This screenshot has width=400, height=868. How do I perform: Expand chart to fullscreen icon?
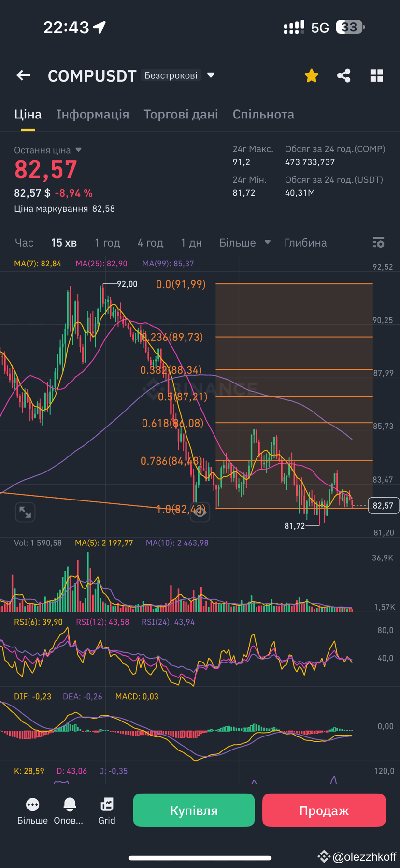tap(25, 512)
